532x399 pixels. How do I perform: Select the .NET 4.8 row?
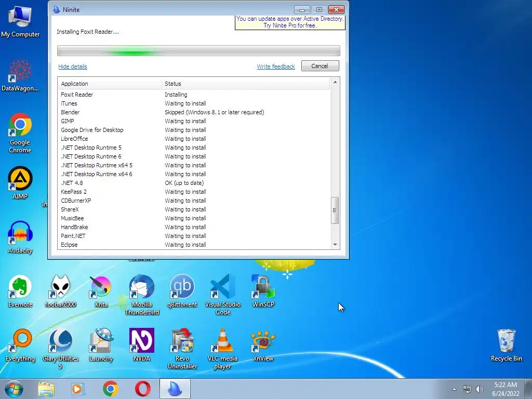pos(194,183)
